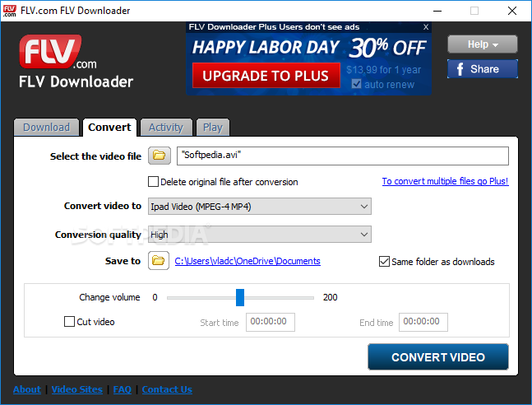
Task: Click the '30% OFF' ad text
Action: tap(387, 47)
